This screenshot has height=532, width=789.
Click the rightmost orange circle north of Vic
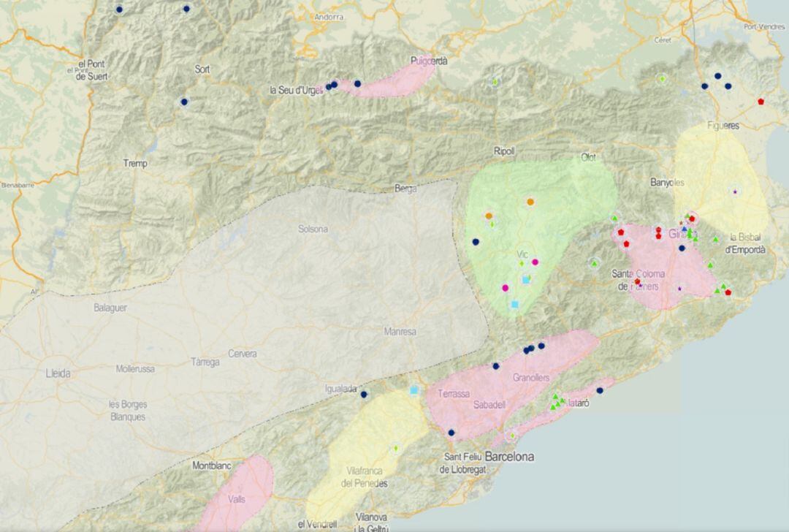(530, 202)
